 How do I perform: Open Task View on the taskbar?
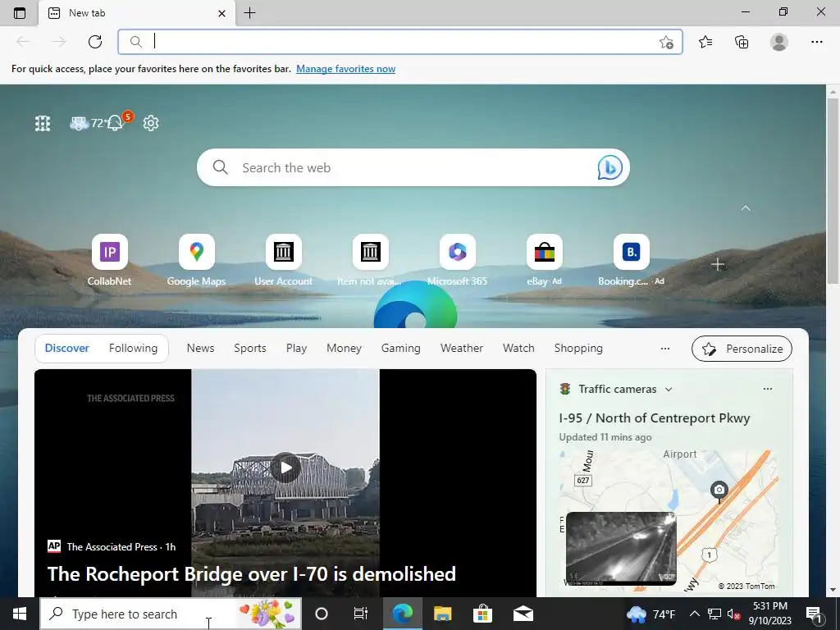pyautogui.click(x=361, y=614)
